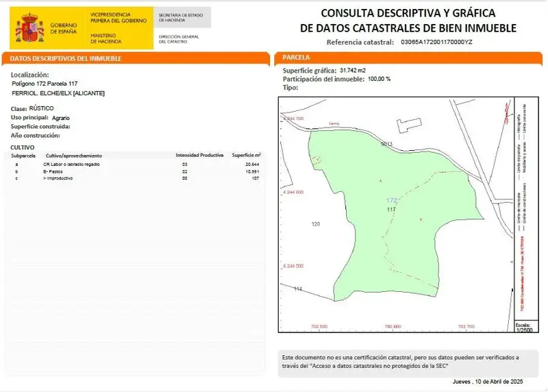Select the CR Labor o labradío regadío row
The image size is (548, 392).
135,164
